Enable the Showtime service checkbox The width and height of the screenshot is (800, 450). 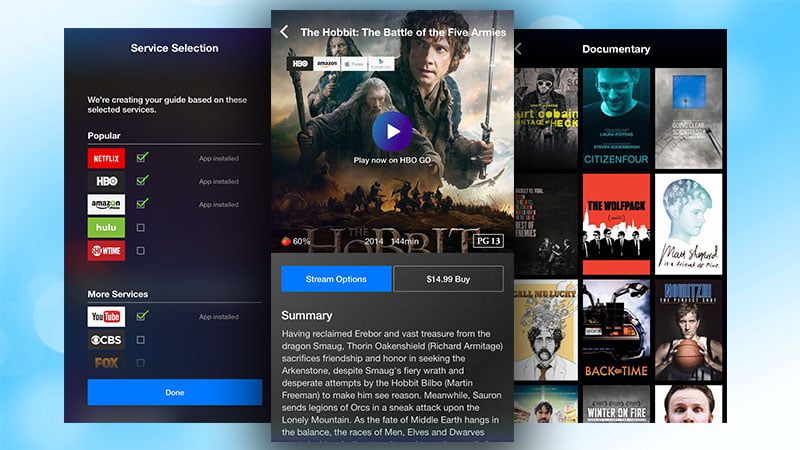tap(140, 251)
